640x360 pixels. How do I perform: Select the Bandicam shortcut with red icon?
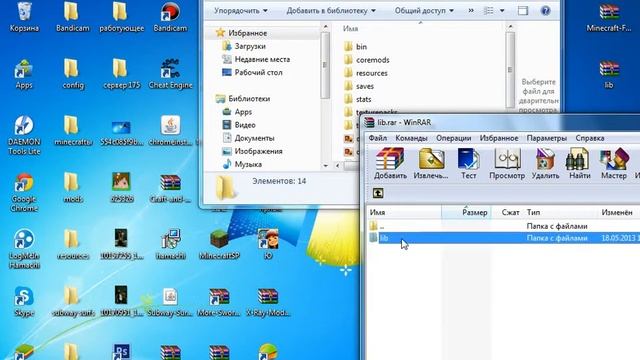tap(170, 17)
